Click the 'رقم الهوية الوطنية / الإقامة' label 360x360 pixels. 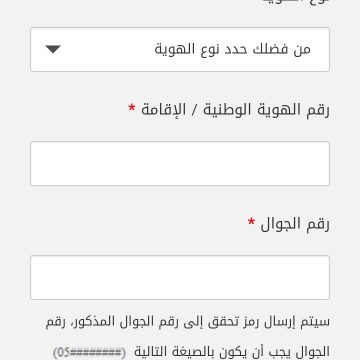(235, 109)
